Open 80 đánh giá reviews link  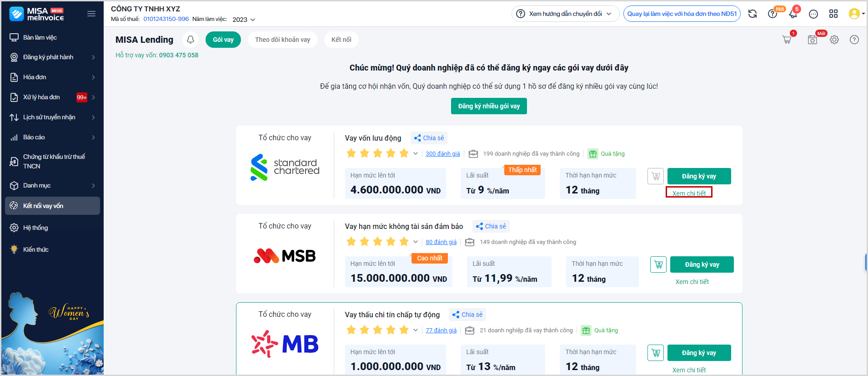(441, 242)
